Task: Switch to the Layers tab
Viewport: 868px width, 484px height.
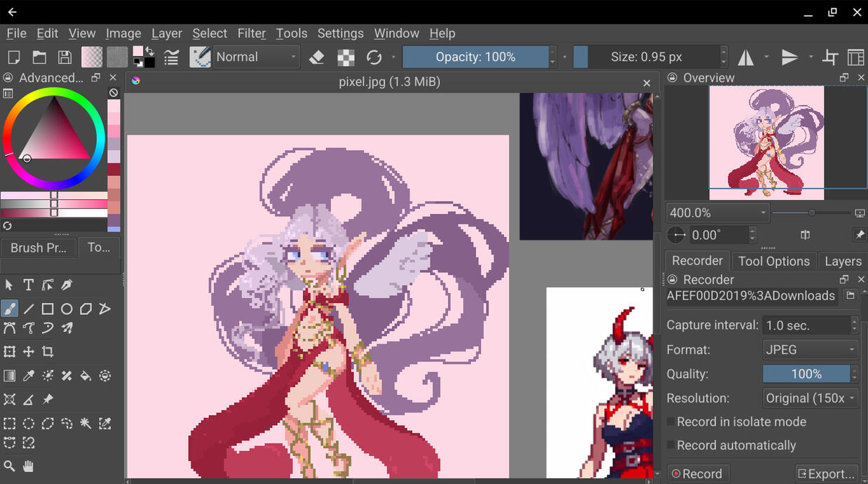Action: click(x=843, y=261)
